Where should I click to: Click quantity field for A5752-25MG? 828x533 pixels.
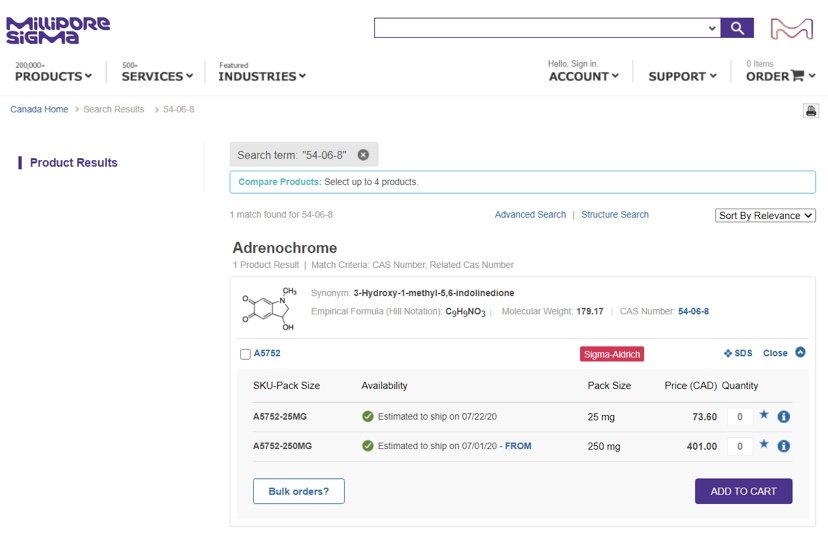pos(739,417)
